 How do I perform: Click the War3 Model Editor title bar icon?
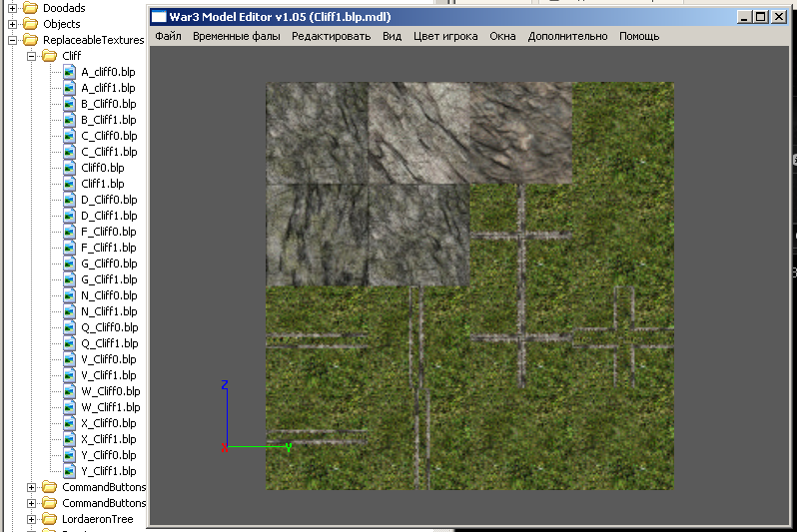tap(159, 17)
